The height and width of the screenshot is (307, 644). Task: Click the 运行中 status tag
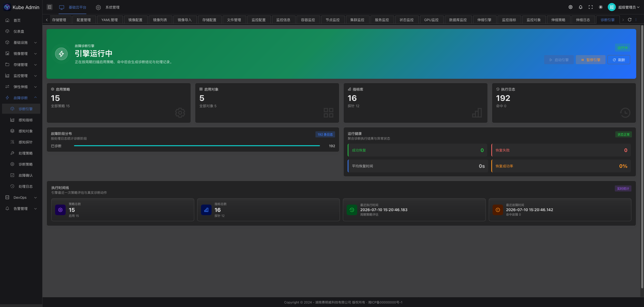(623, 48)
